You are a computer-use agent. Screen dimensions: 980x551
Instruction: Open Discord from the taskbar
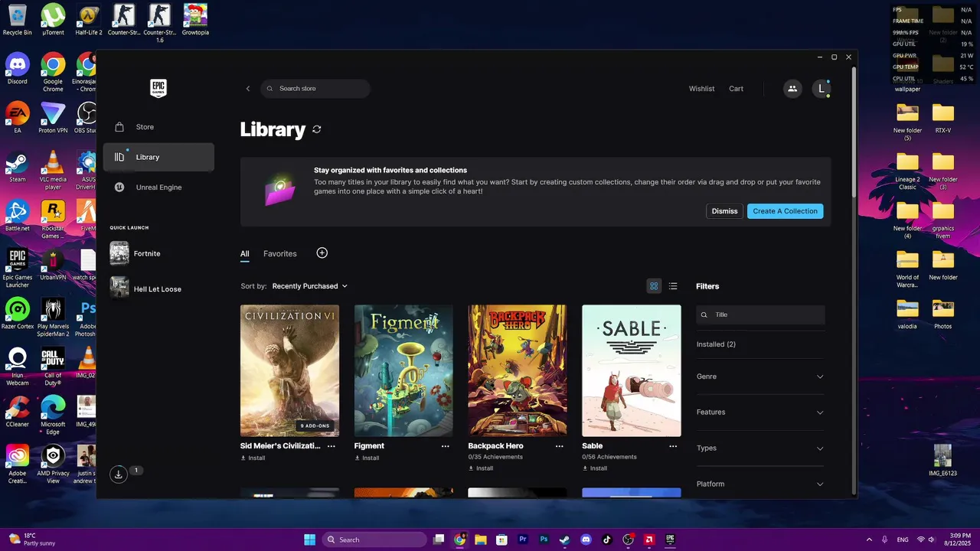[586, 540]
